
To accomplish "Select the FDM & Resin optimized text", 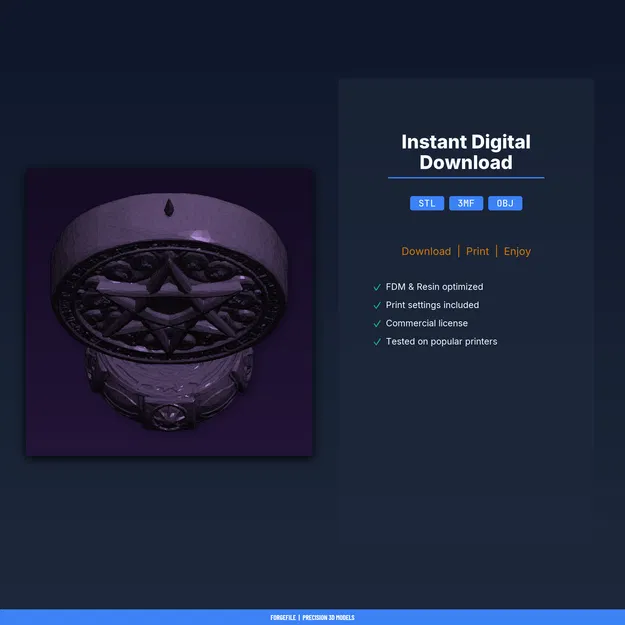I will click(x=434, y=287).
